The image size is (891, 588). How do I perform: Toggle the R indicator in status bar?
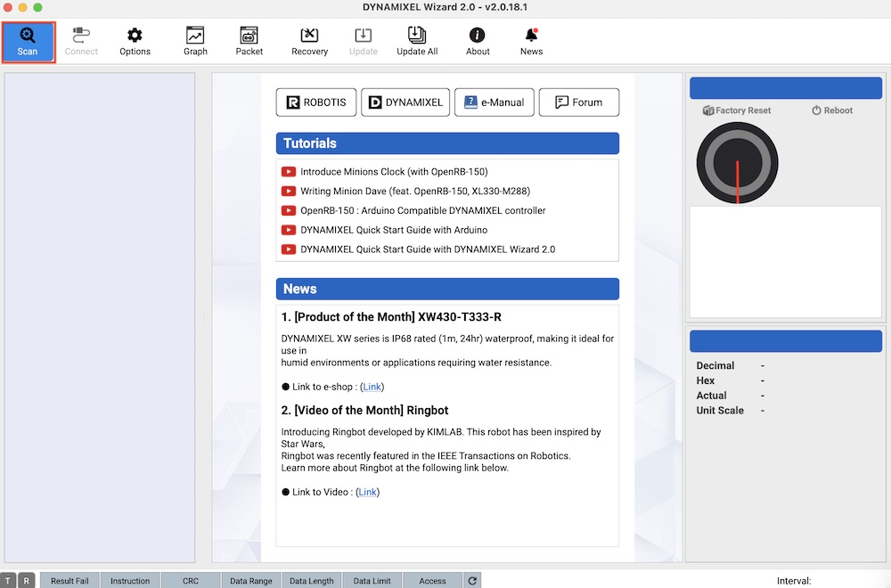26,581
